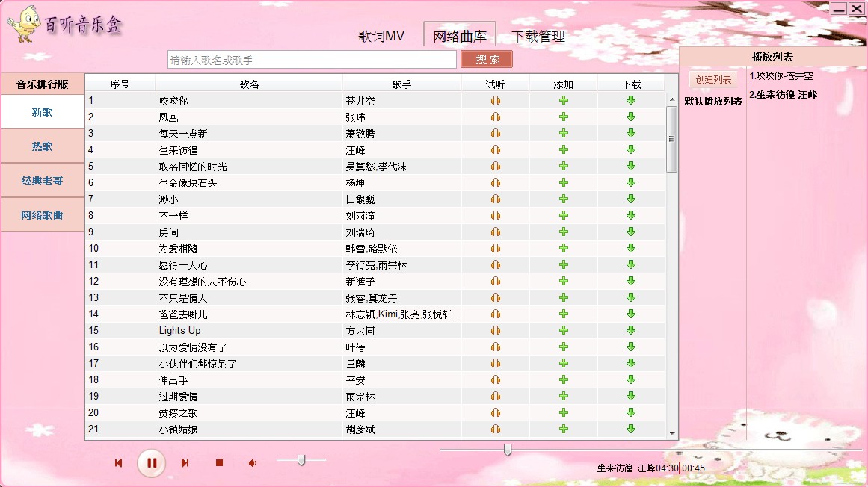
Task: Download the song Lights Up
Action: click(x=631, y=331)
